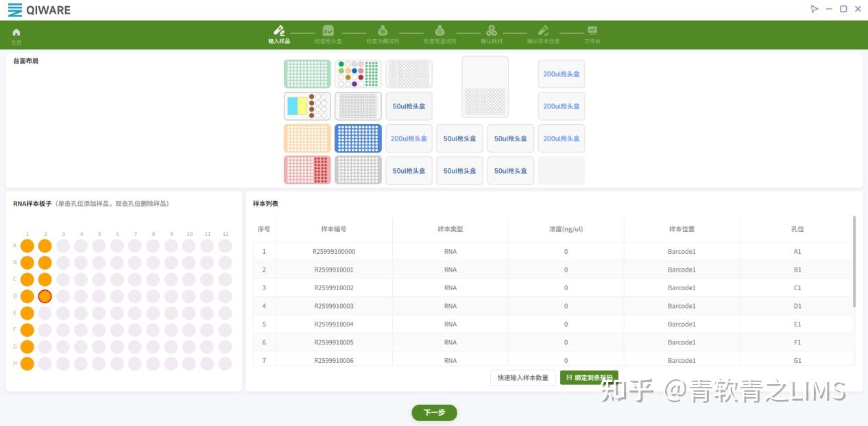Toggle sample well A1
Screen dimensions: 868x426
point(27,246)
